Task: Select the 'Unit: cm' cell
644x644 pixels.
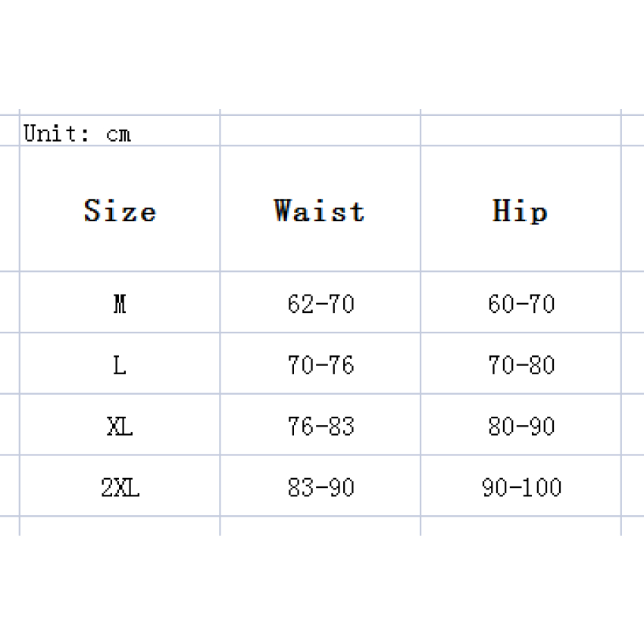Action: pos(120,130)
